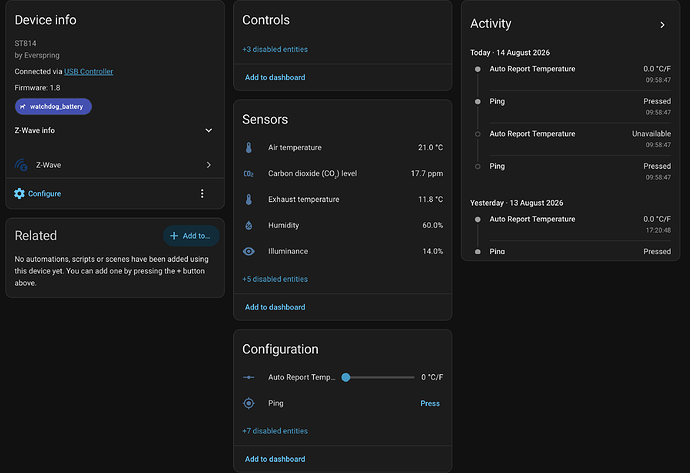Click the 0 °C/F slider value

[x=432, y=377]
